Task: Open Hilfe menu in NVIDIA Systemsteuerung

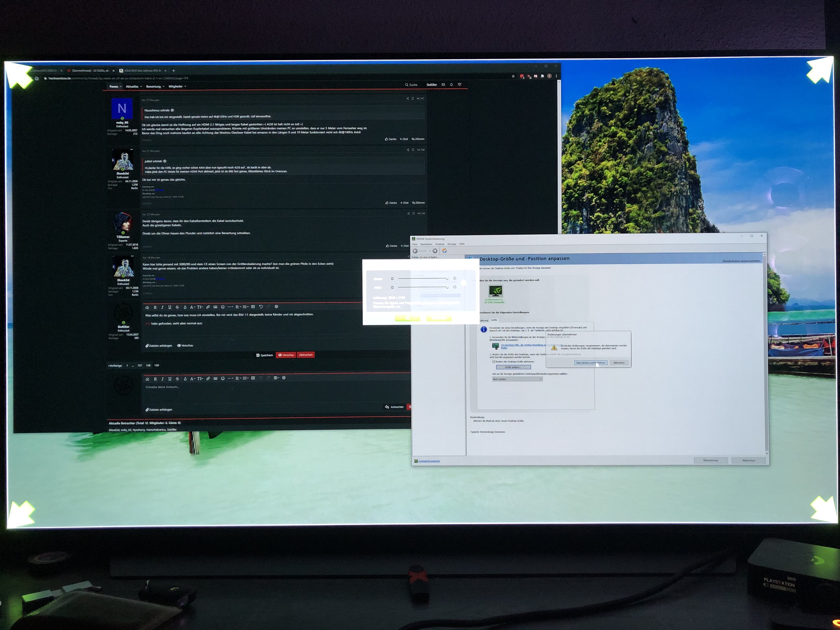Action: [x=462, y=244]
